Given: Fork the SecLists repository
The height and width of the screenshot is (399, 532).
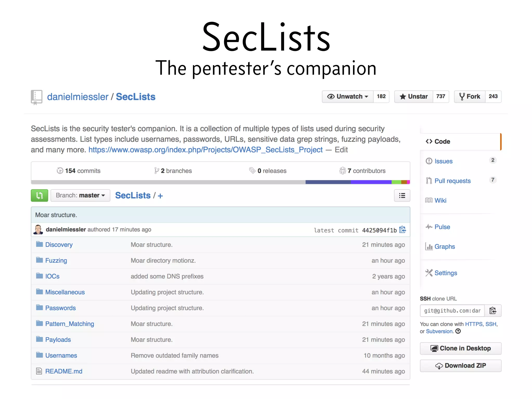Looking at the screenshot, I should 470,97.
